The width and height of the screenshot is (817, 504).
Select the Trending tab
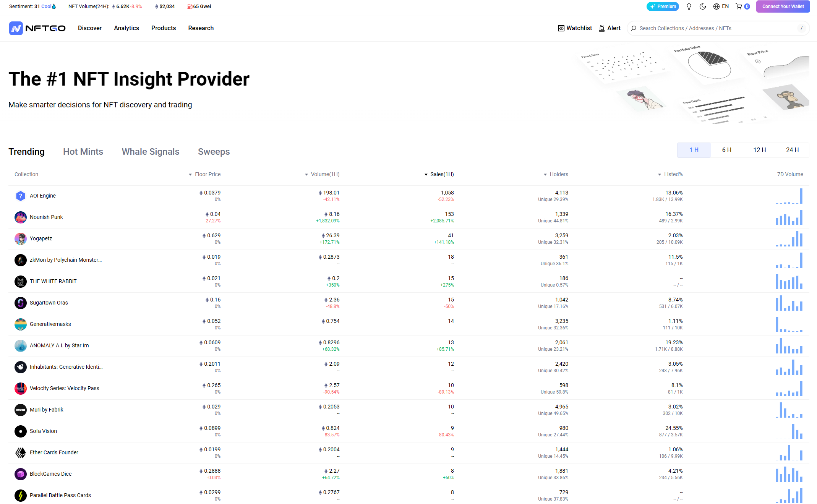[27, 152]
